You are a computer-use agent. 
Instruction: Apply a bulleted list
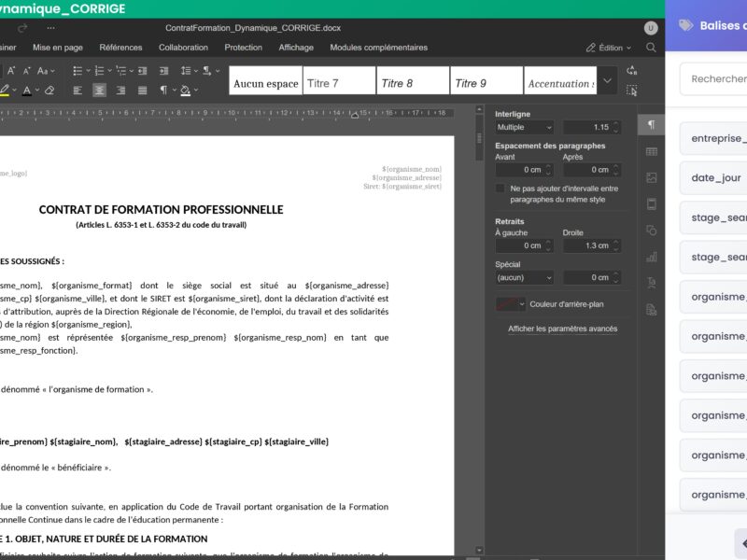[x=78, y=70]
